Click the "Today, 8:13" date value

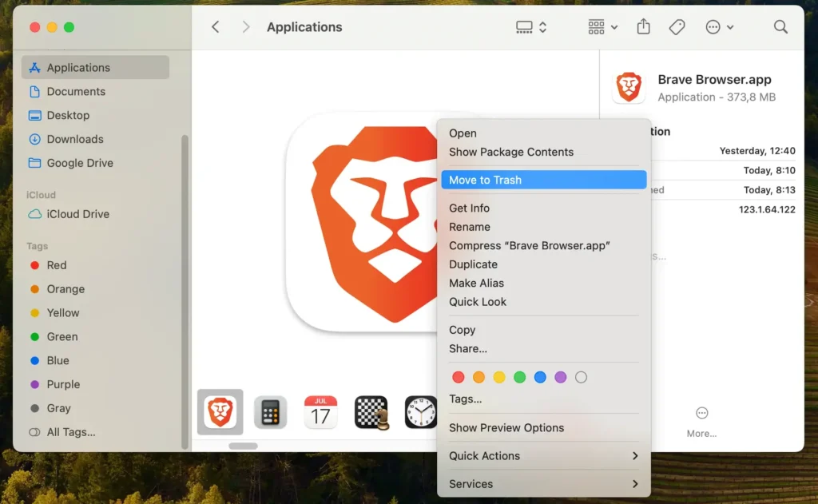(769, 190)
